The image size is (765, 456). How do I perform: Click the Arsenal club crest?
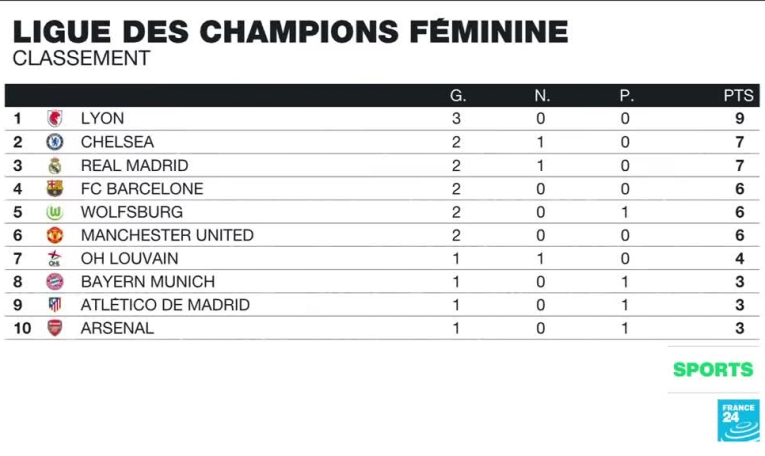pyautogui.click(x=55, y=328)
